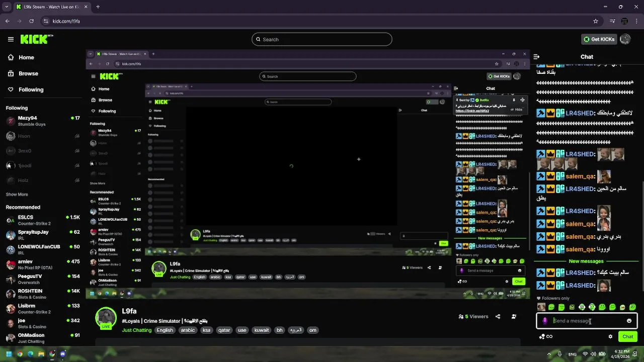Open a new browser tab with plus button
This screenshot has width=644, height=362.
tap(98, 7)
